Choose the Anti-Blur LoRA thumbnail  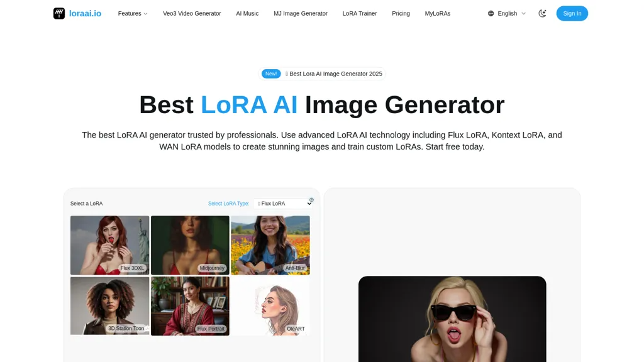[x=270, y=245]
